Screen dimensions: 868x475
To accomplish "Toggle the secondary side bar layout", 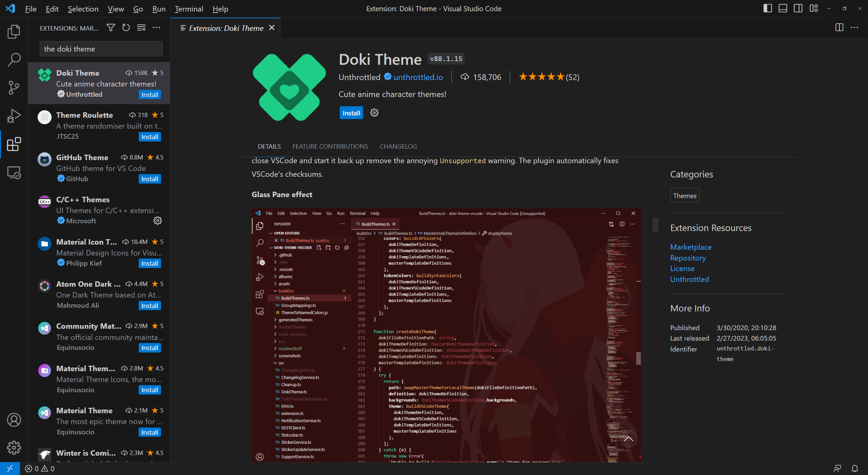I will click(x=798, y=8).
